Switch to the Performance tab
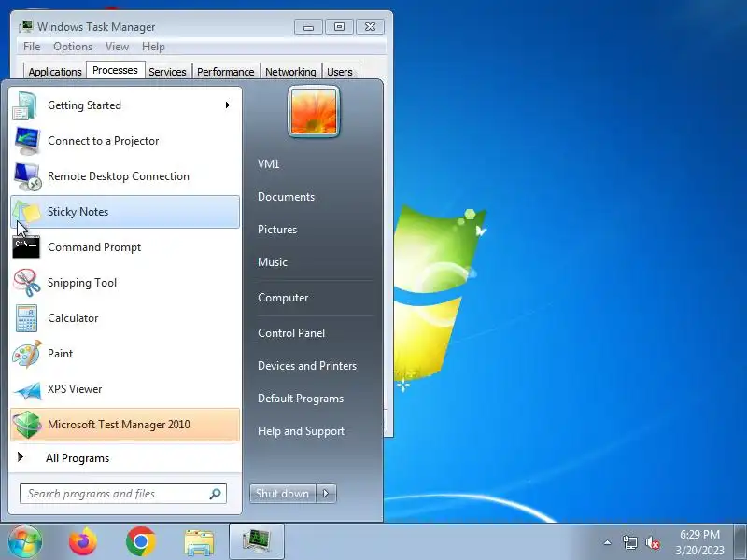Image resolution: width=747 pixels, height=560 pixels. coord(226,72)
